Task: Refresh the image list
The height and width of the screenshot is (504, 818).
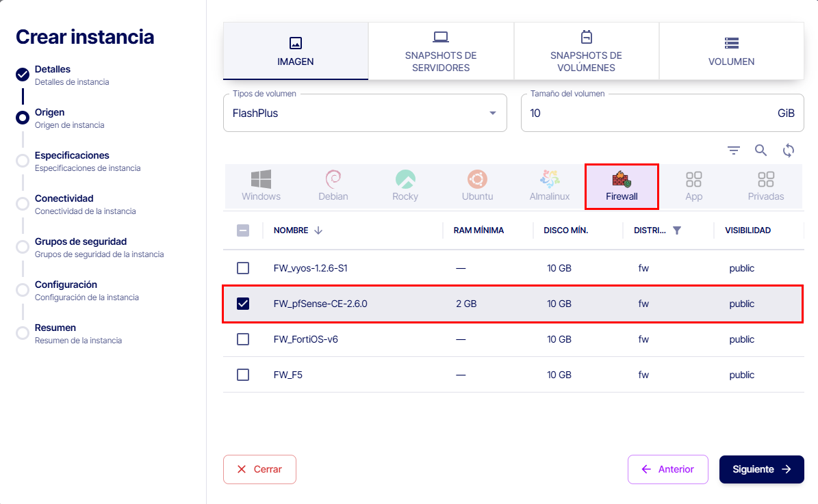Action: [x=789, y=150]
